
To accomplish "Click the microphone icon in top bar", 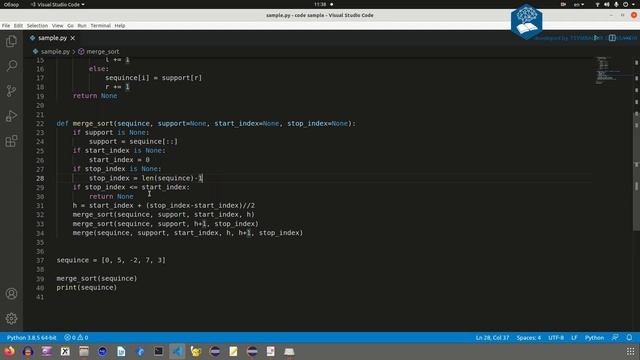I will [x=616, y=4].
